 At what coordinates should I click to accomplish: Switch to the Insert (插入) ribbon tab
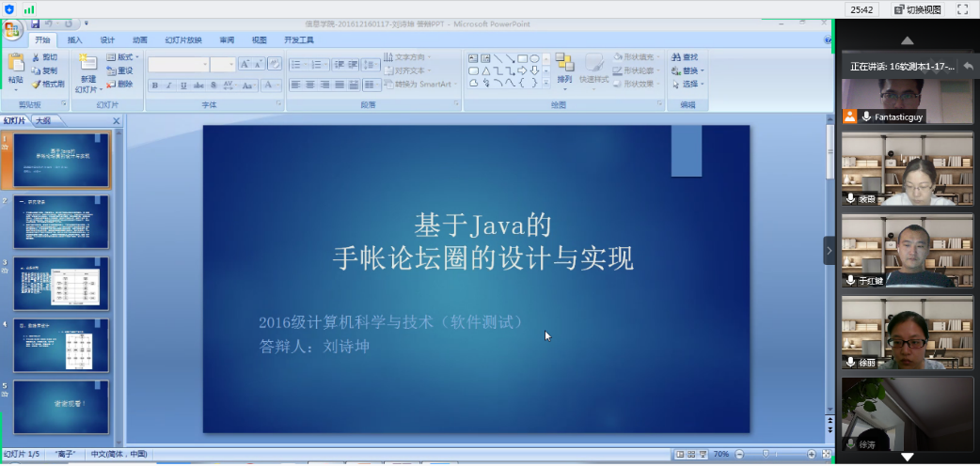tap(74, 40)
